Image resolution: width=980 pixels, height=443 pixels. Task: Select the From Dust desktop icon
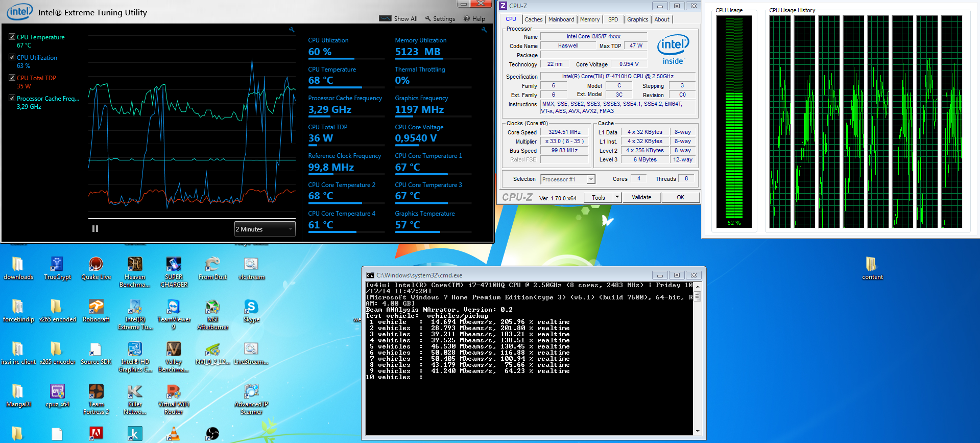[x=212, y=269]
